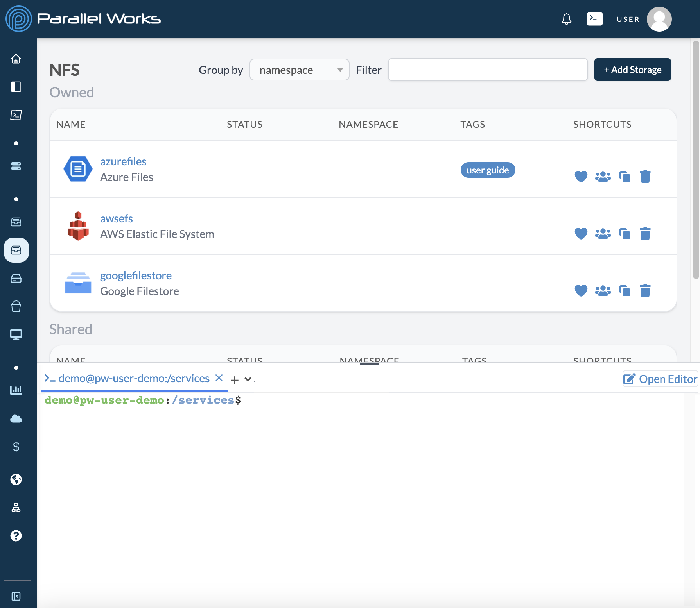Close the demo@pw-user-demo terminal tab
700x608 pixels.
219,378
